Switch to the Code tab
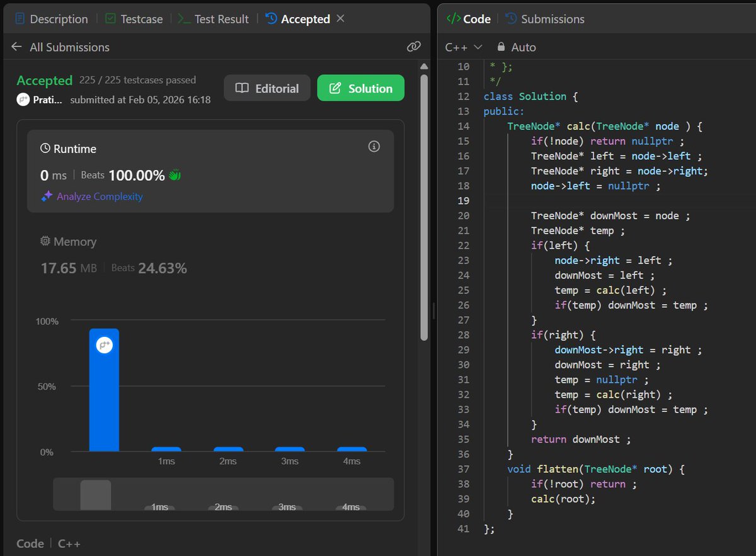The width and height of the screenshot is (756, 556). pyautogui.click(x=469, y=19)
